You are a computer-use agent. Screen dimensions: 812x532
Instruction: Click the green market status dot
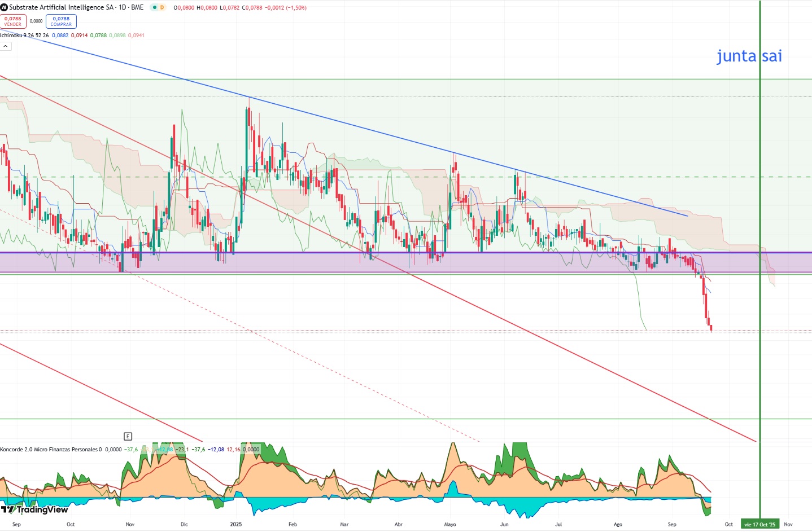(154, 7)
